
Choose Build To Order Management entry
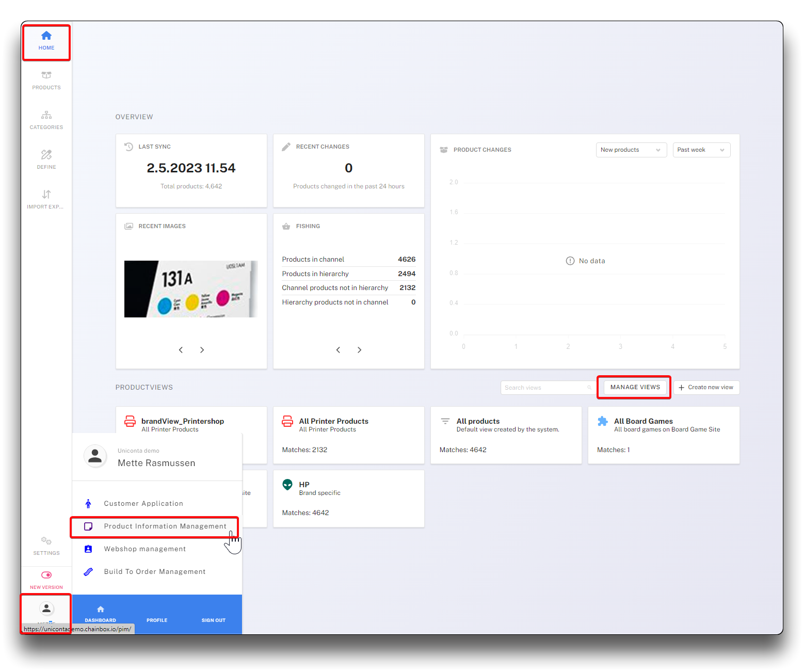[x=155, y=572]
